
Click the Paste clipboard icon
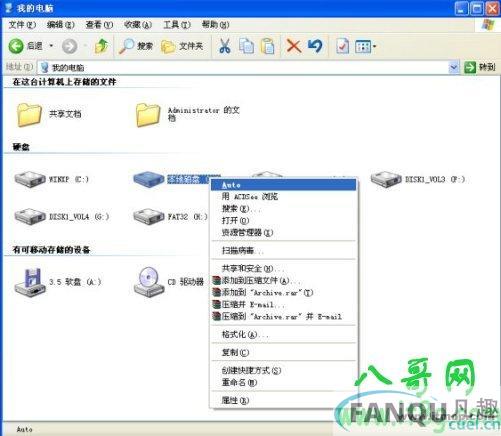point(267,46)
